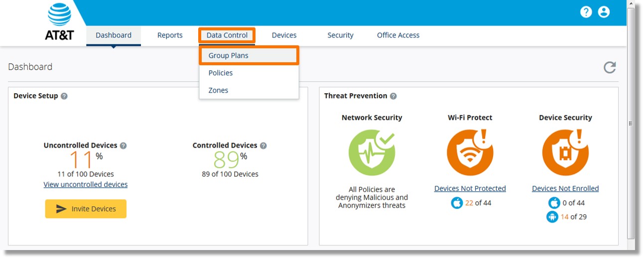The image size is (644, 259).
Task: Click the green Network Security shield icon
Action: pyautogui.click(x=372, y=152)
